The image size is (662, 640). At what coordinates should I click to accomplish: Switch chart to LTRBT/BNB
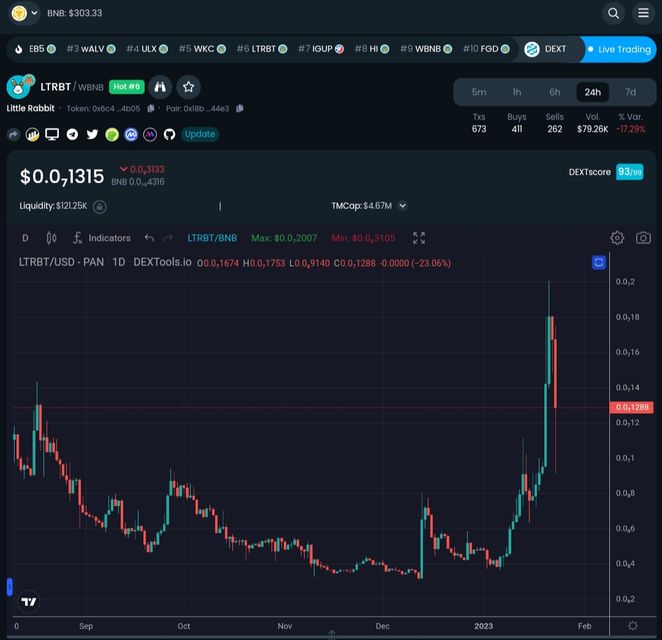(212, 238)
